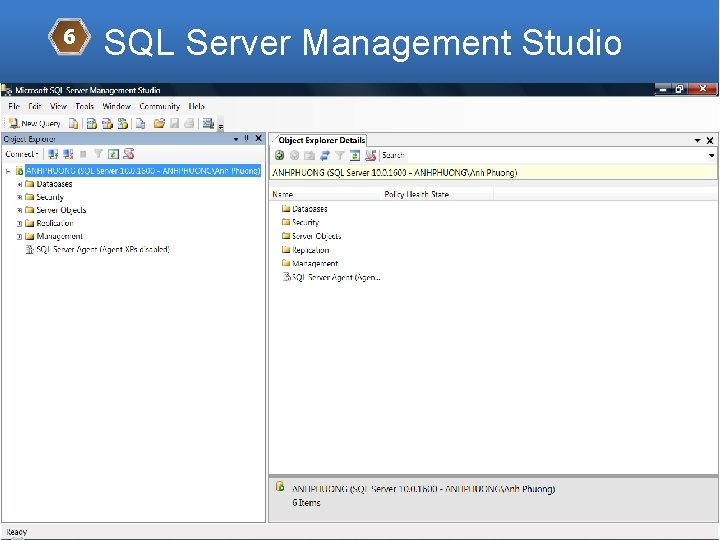Select the ANHPHUONG server node in tree

143,171
